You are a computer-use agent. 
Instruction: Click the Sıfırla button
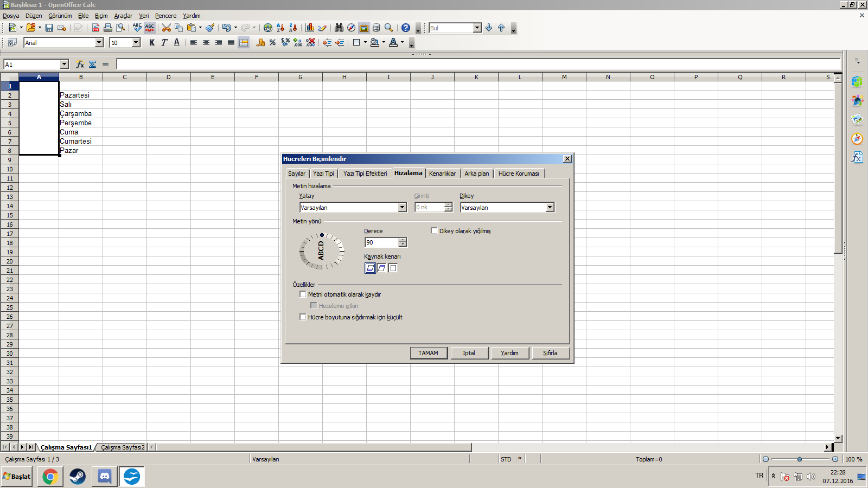click(x=550, y=353)
